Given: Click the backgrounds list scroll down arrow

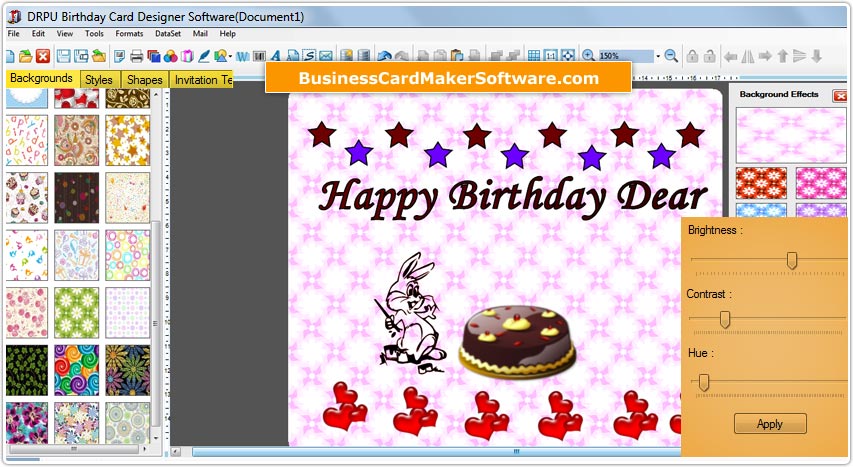Looking at the screenshot, I should (x=156, y=438).
